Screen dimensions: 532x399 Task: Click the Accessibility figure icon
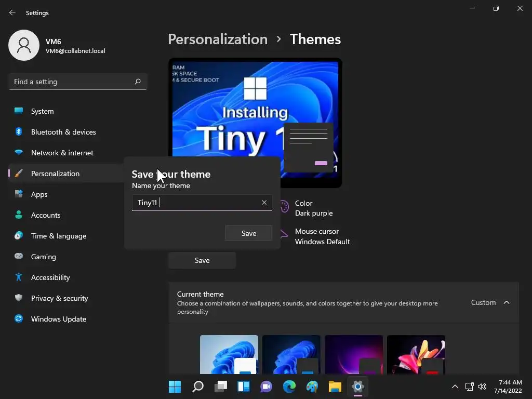(19, 277)
